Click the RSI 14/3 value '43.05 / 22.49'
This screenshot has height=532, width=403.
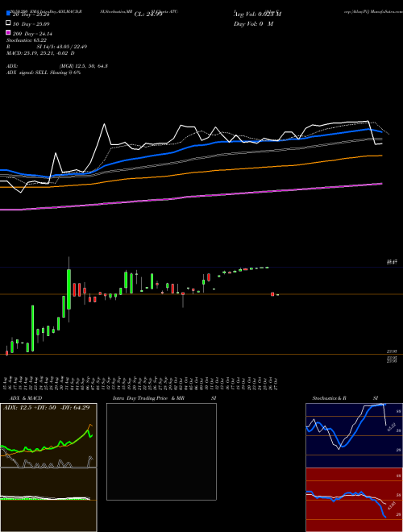click(x=72, y=47)
